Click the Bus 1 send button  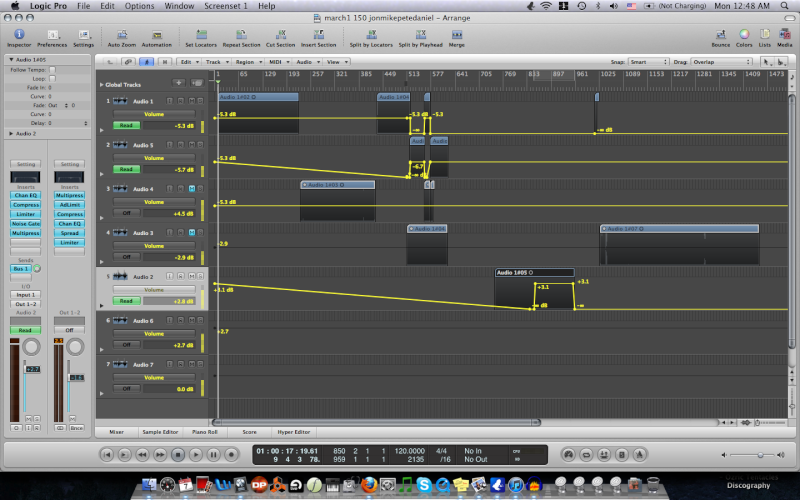click(21, 268)
